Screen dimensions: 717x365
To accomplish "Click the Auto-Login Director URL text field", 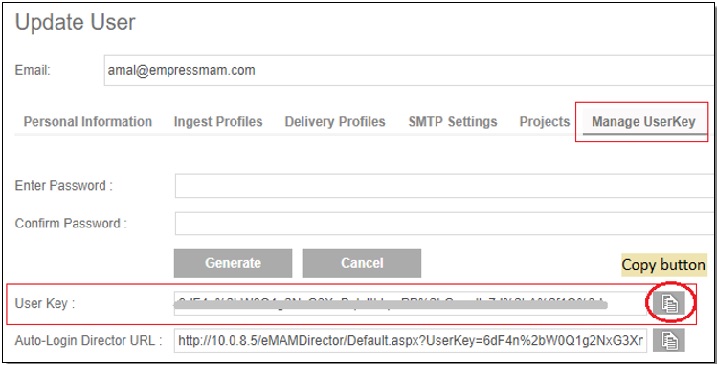I will point(410,340).
